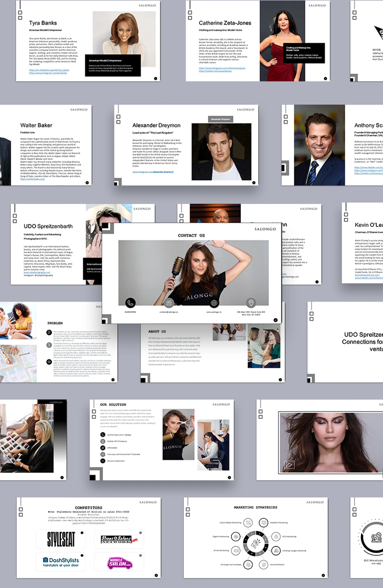The height and width of the screenshot is (588, 383).
Task: Click the email icon above contact@salongo.co
Action: tap(169, 303)
